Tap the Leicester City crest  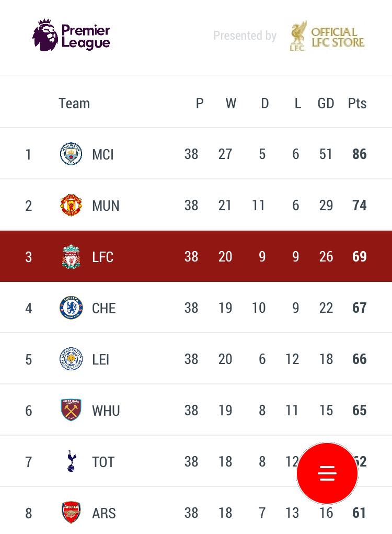coord(71,359)
